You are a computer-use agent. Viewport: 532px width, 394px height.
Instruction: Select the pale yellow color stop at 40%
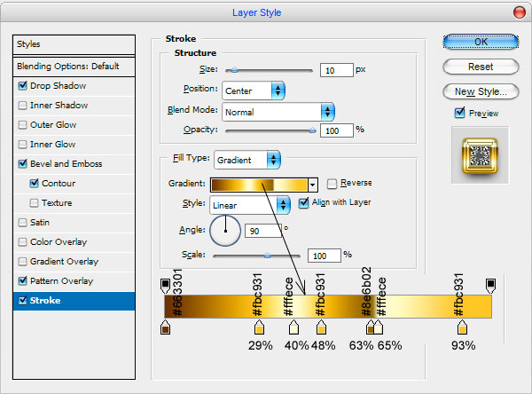coord(293,327)
